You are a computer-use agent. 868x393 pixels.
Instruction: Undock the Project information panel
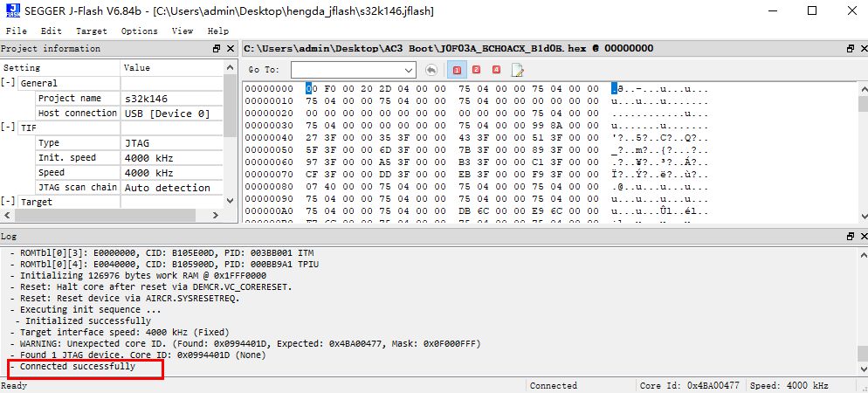tap(217, 49)
